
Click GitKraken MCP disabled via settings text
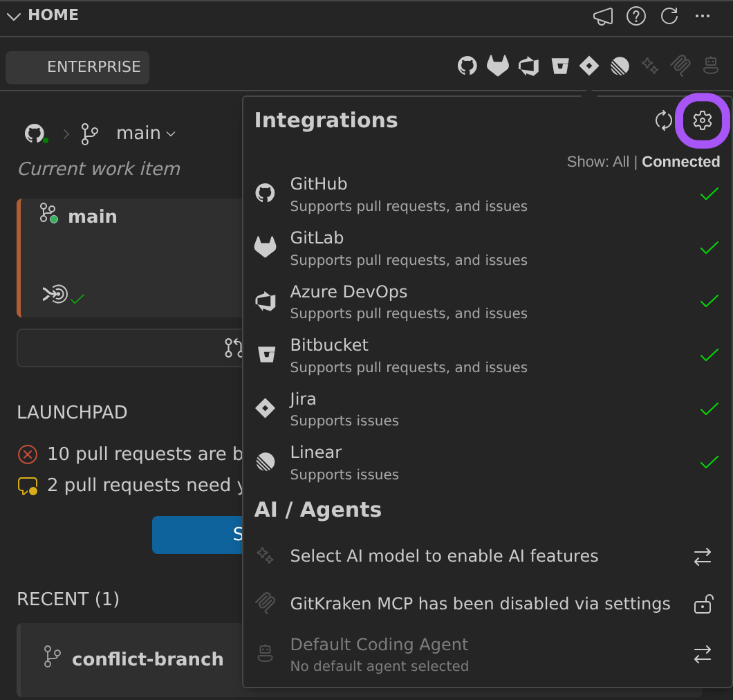coord(480,604)
